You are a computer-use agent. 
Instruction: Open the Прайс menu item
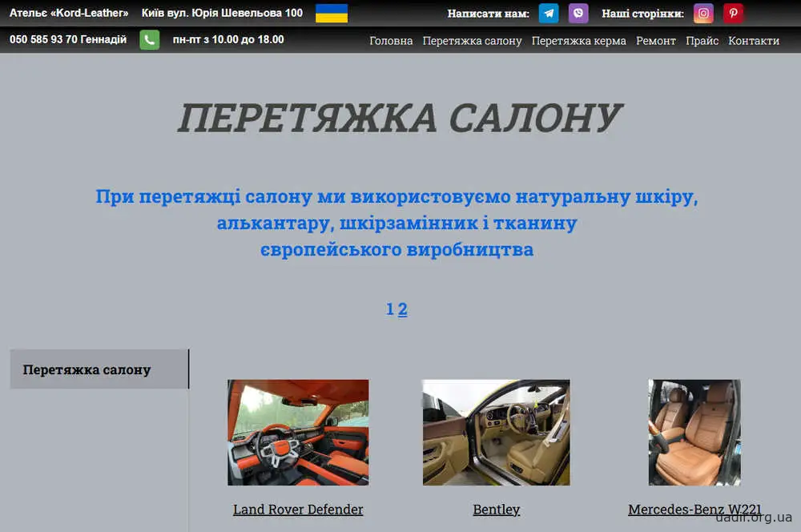702,40
